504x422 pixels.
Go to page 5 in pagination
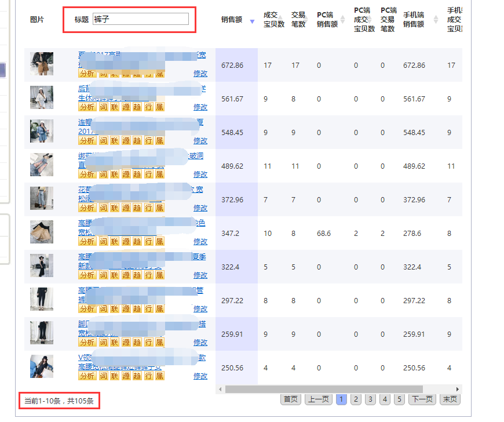coord(399,399)
